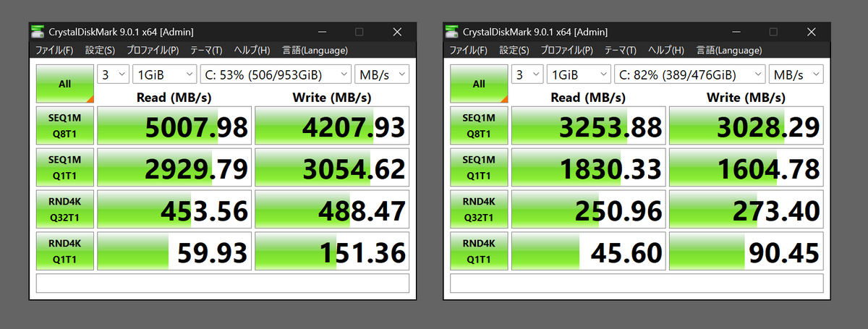Click Write (MB/s) header in right window
The width and height of the screenshot is (868, 329).
click(746, 97)
